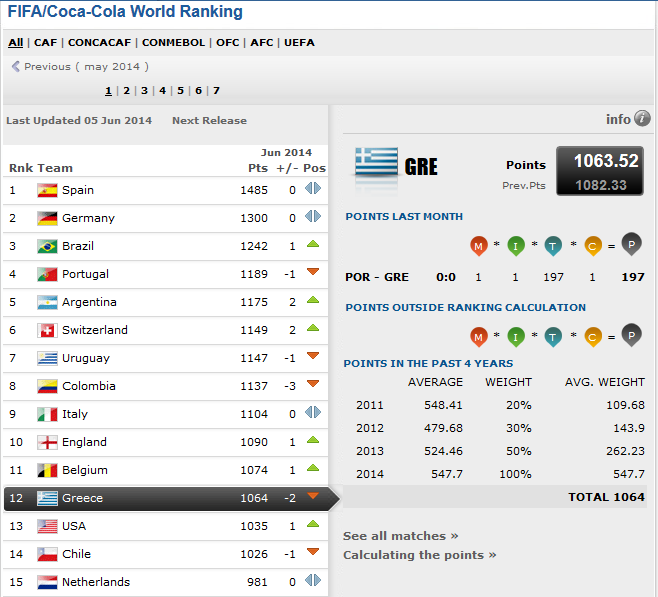
Task: Click TOTAL 1064 summary
Action: pyautogui.click(x=606, y=497)
